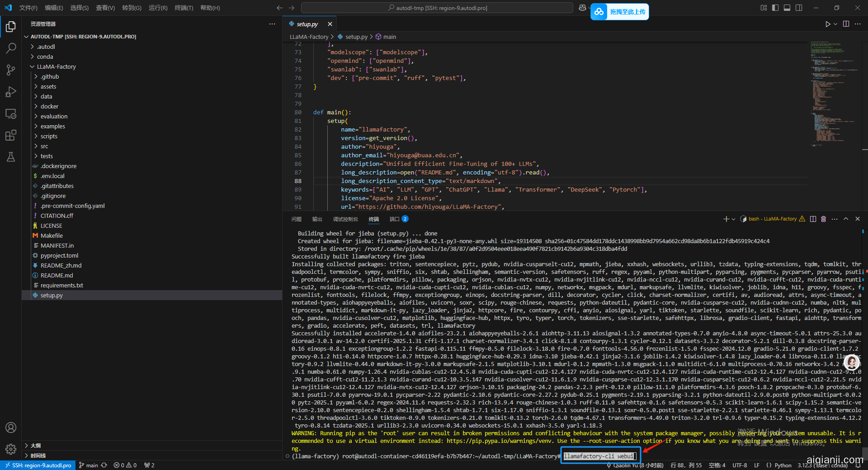
Task: Toggle the secondary side bar layout
Action: [x=799, y=8]
